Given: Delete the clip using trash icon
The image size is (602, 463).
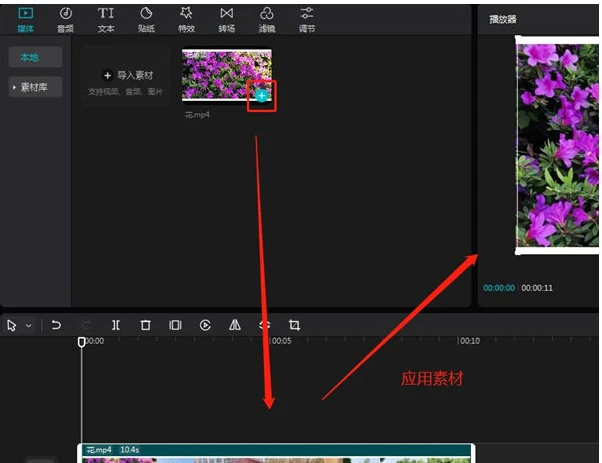Looking at the screenshot, I should click(146, 326).
